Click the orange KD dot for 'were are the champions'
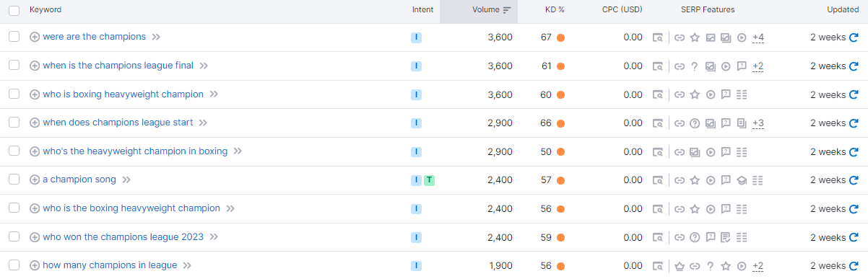The width and height of the screenshot is (868, 279). 560,37
